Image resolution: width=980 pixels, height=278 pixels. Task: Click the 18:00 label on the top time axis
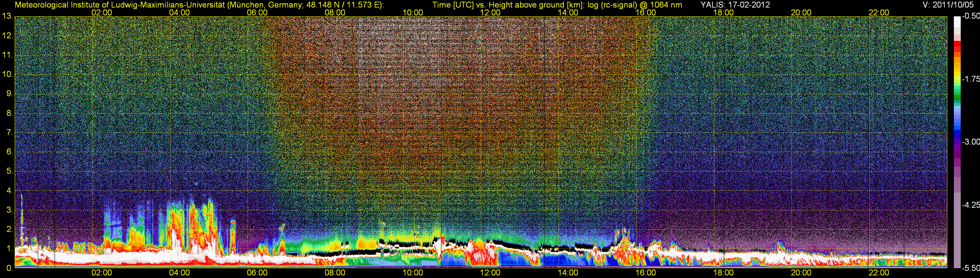pos(723,12)
